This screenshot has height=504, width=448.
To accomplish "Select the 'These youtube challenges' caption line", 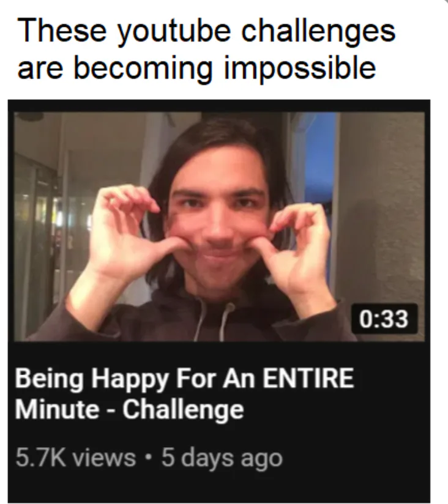I will pyautogui.click(x=206, y=32).
